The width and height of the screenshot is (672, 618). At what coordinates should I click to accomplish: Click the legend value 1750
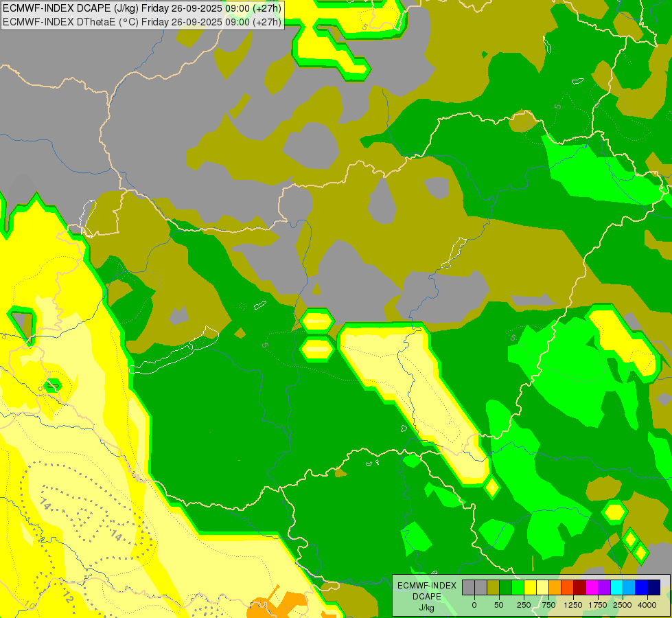[x=598, y=605]
